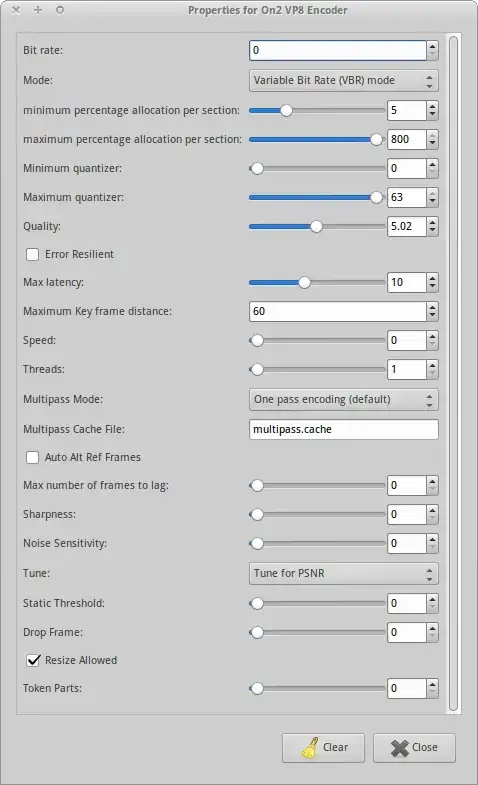Click the Minimum quantizer slider handle
Image resolution: width=478 pixels, height=785 pixels.
(257, 169)
